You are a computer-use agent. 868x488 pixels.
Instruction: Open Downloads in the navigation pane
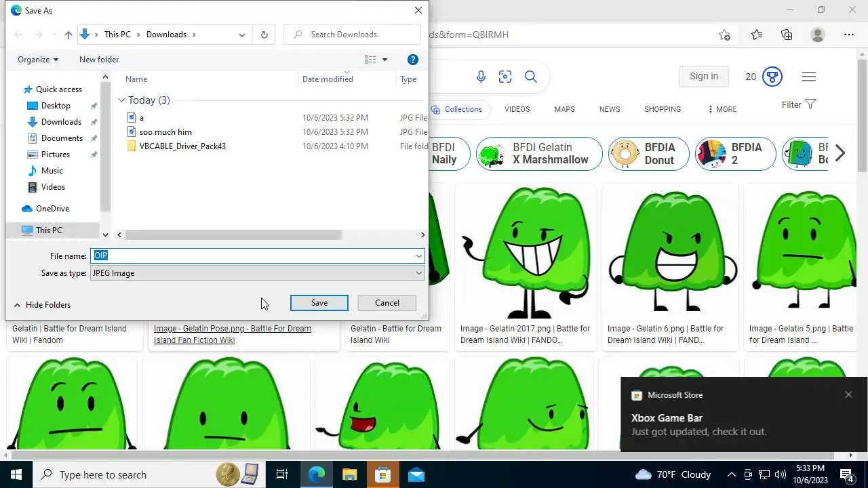pos(61,122)
